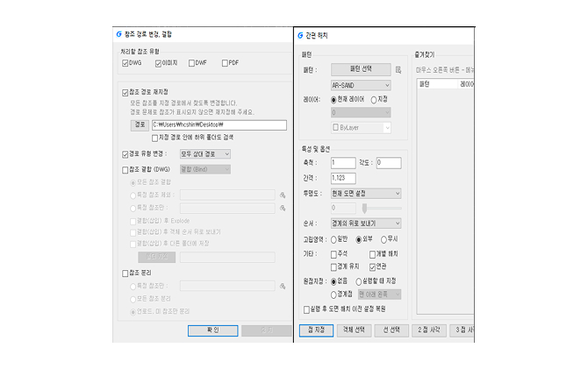Image resolution: width=588 pixels, height=369 pixels.
Task: Click the pick icon beside 특정 참조 제외 field
Action: click(283, 195)
